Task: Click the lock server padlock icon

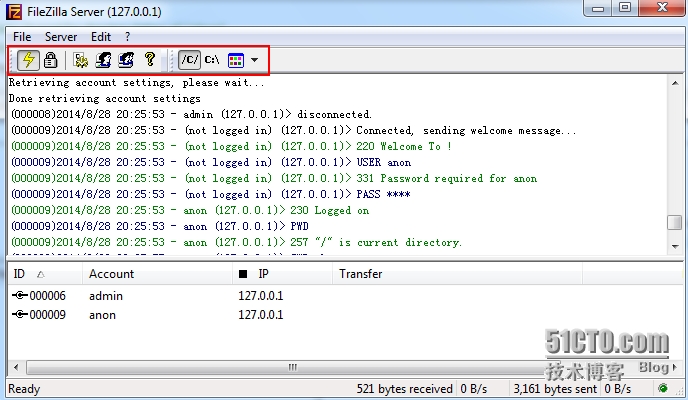Action: [50, 60]
